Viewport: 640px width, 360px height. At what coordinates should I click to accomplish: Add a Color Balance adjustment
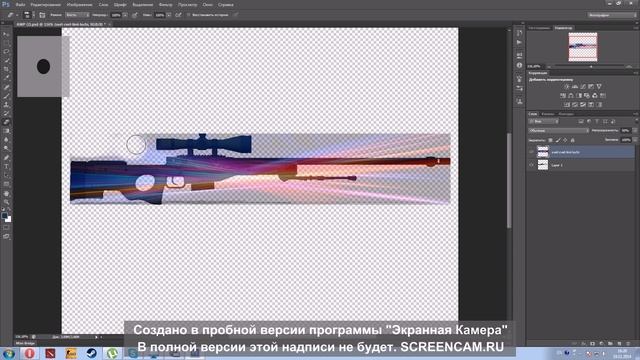pyautogui.click(x=571, y=96)
